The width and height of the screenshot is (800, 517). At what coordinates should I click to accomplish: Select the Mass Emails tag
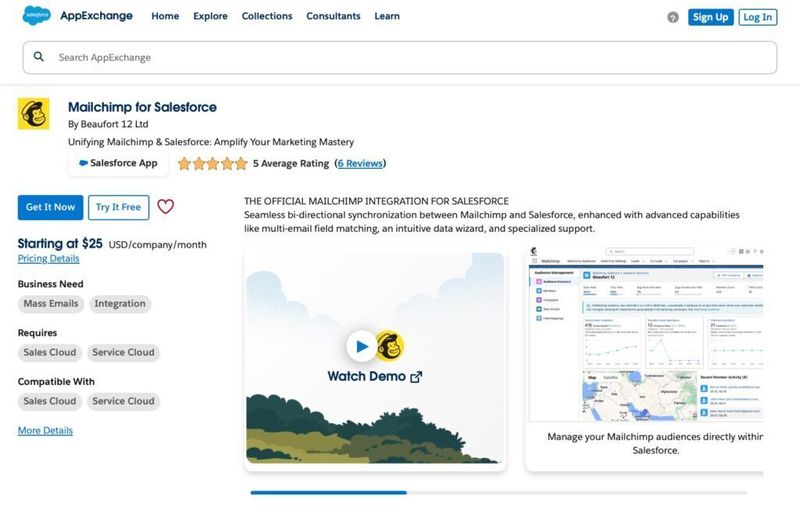coord(51,304)
